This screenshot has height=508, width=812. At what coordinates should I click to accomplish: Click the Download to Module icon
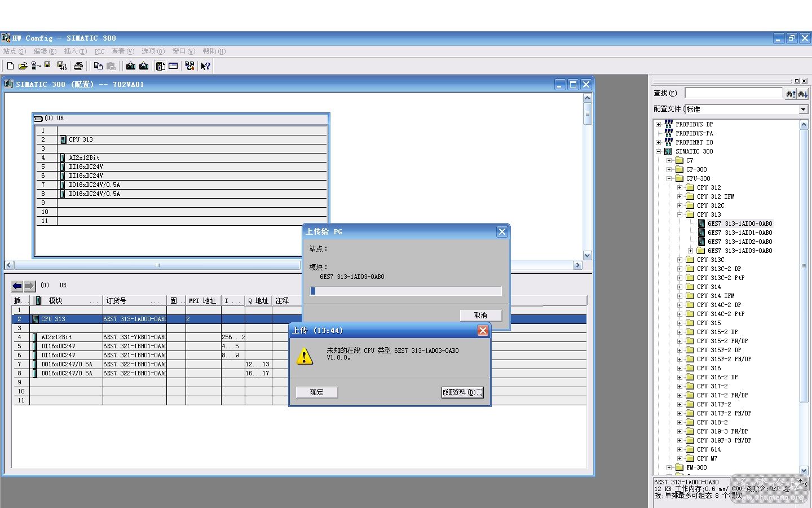131,66
